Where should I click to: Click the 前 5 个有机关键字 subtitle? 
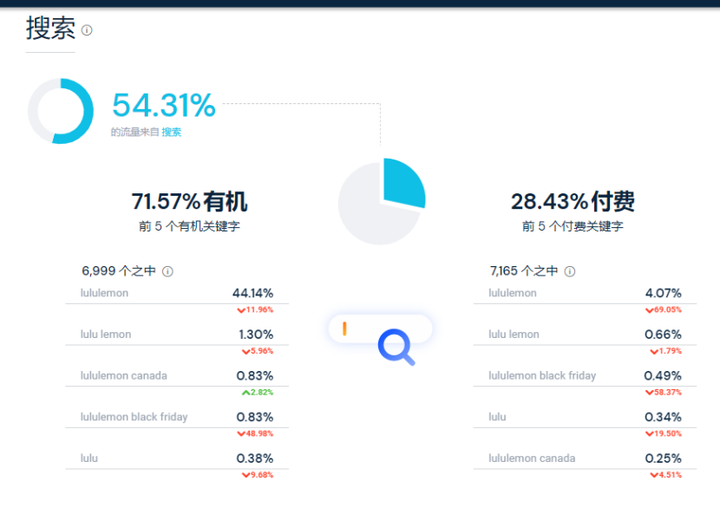point(189,226)
